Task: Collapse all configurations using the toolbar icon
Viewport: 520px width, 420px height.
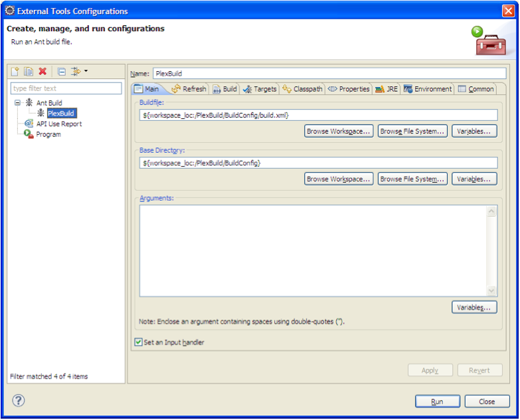Action: (x=62, y=71)
